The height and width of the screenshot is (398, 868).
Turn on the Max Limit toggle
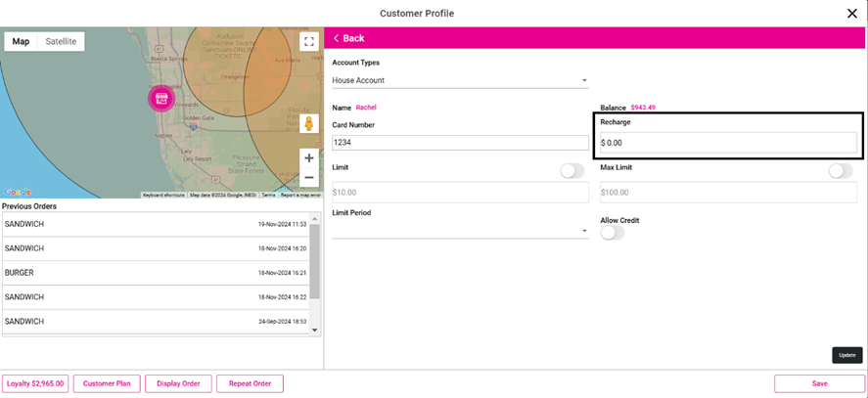click(x=840, y=171)
